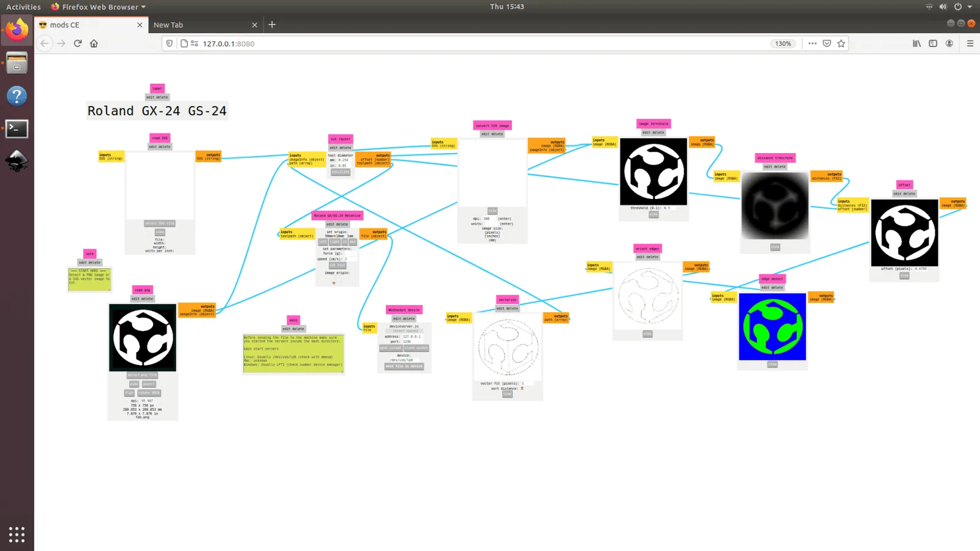Click the Roland module toolpath (object) input port

pyautogui.click(x=297, y=236)
